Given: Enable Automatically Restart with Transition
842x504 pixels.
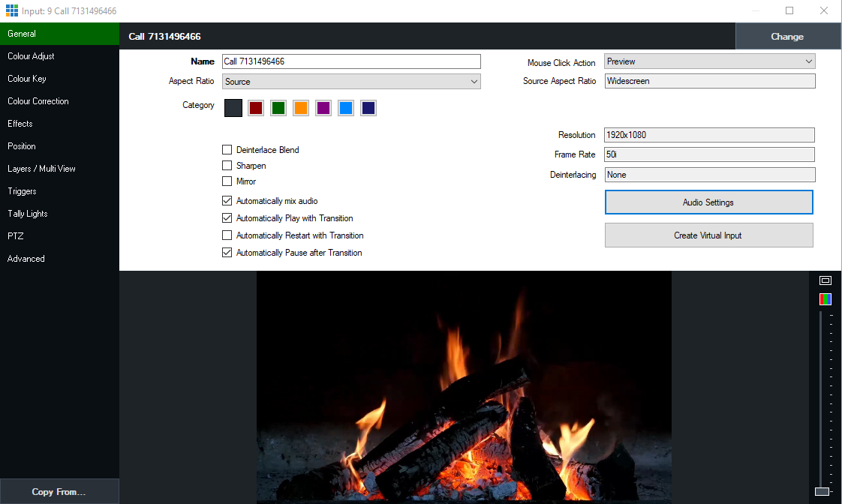Looking at the screenshot, I should click(227, 235).
